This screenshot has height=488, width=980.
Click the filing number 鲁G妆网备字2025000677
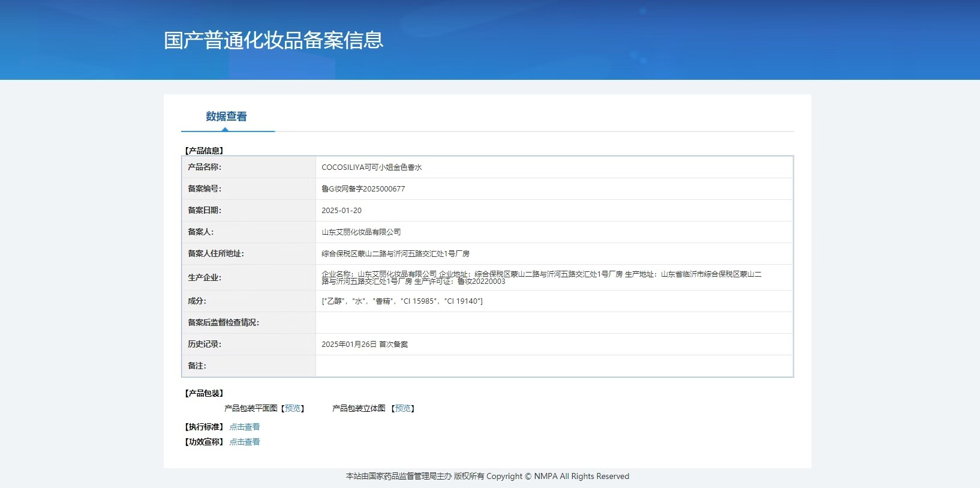pyautogui.click(x=363, y=189)
